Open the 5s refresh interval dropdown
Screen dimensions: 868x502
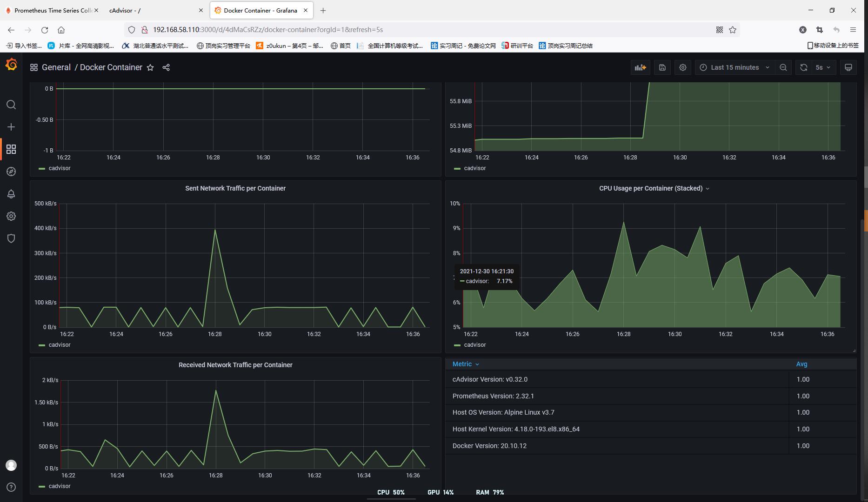(823, 67)
